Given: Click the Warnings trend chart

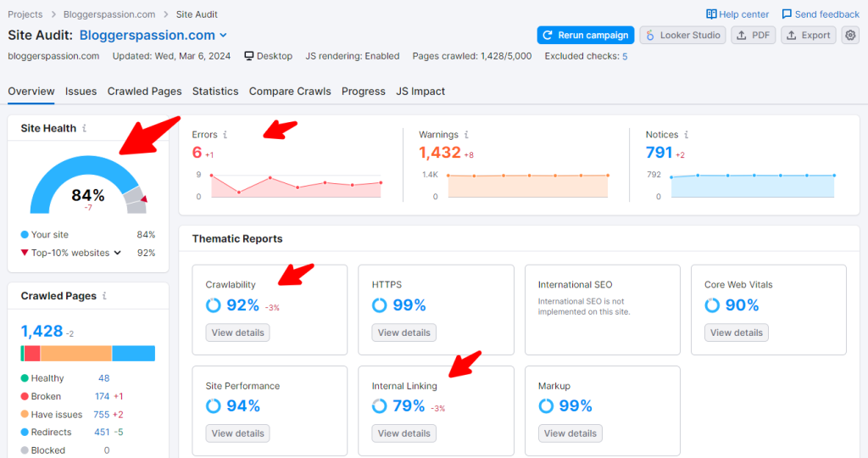Looking at the screenshot, I should (528, 186).
